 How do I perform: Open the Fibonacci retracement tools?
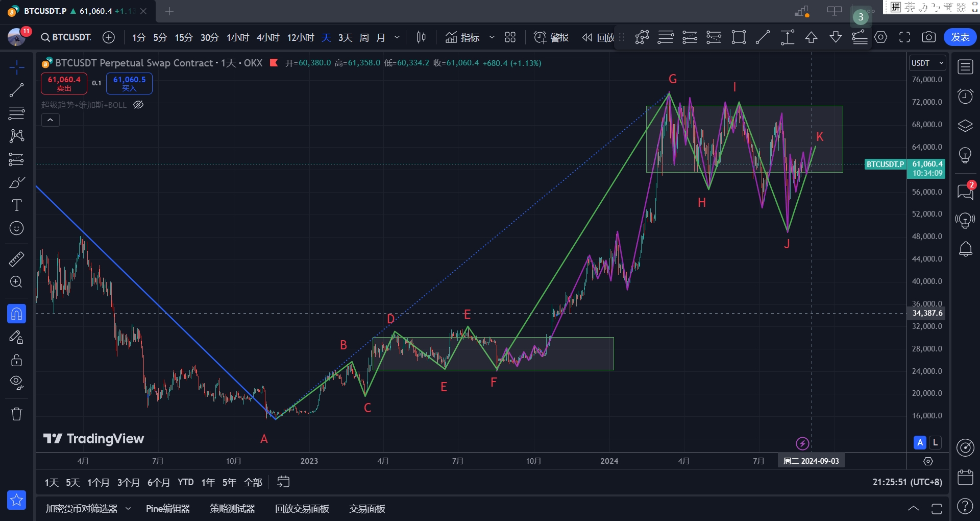point(16,113)
